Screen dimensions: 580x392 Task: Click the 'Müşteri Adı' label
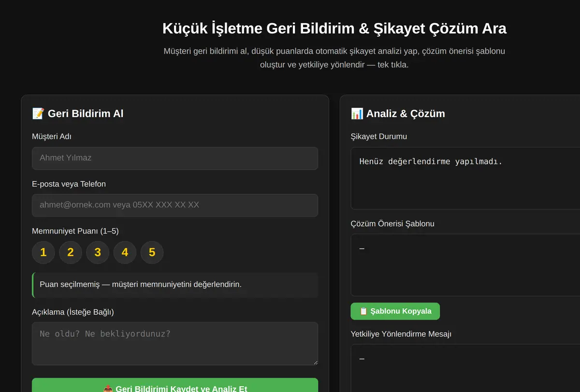tap(52, 136)
